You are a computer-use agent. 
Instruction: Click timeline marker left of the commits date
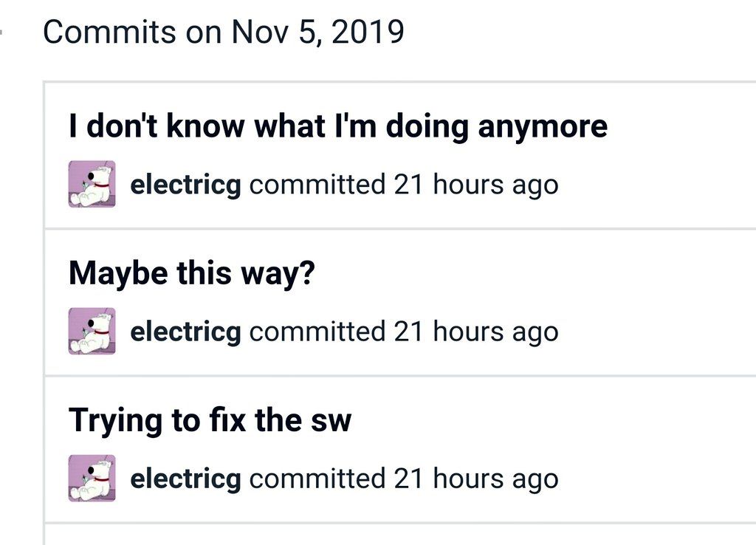pos(3,32)
